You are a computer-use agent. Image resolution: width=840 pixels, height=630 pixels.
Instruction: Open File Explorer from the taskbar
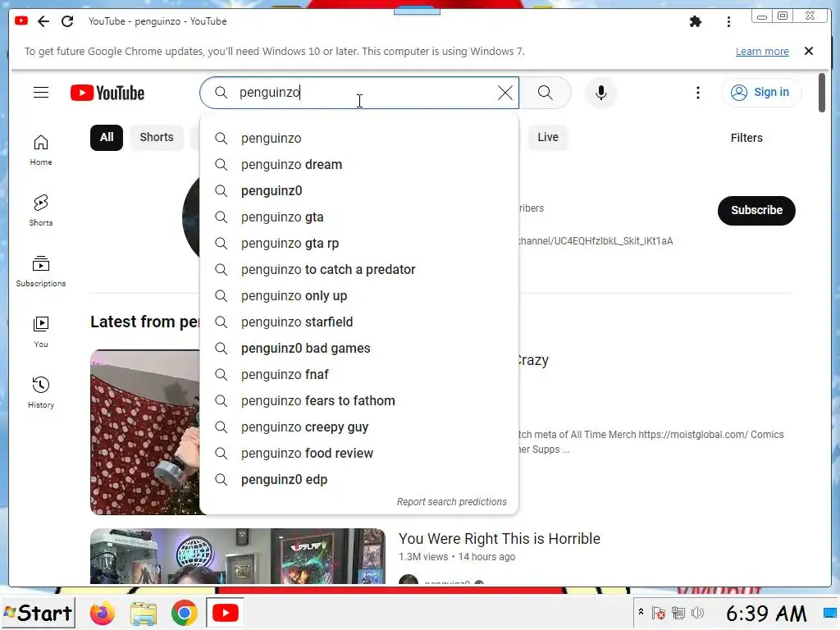[x=143, y=613]
